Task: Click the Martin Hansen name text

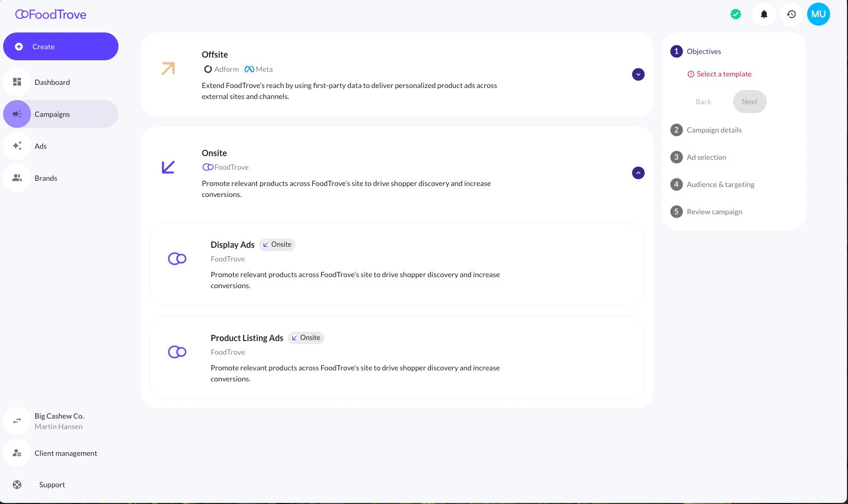Action: 59,426
